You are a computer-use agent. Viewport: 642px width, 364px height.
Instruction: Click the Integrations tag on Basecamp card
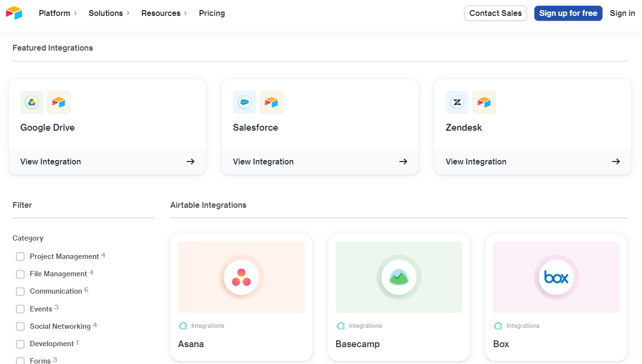coord(366,326)
